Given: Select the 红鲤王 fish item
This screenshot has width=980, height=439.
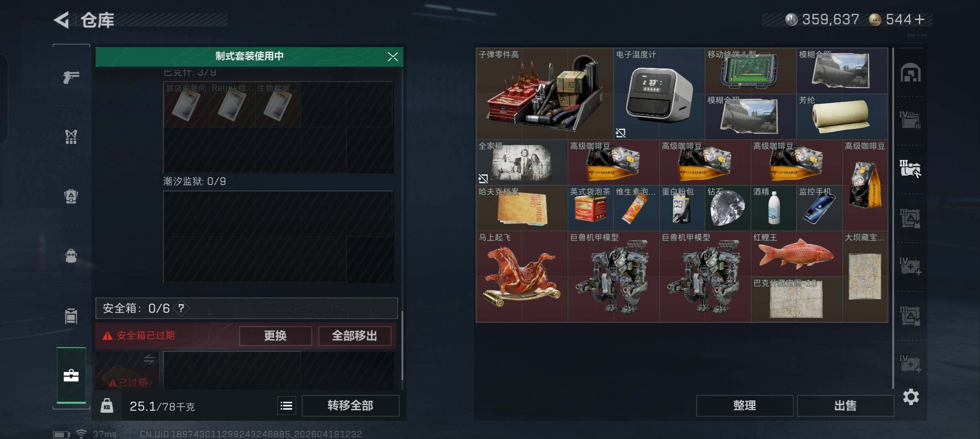Looking at the screenshot, I should (796, 254).
